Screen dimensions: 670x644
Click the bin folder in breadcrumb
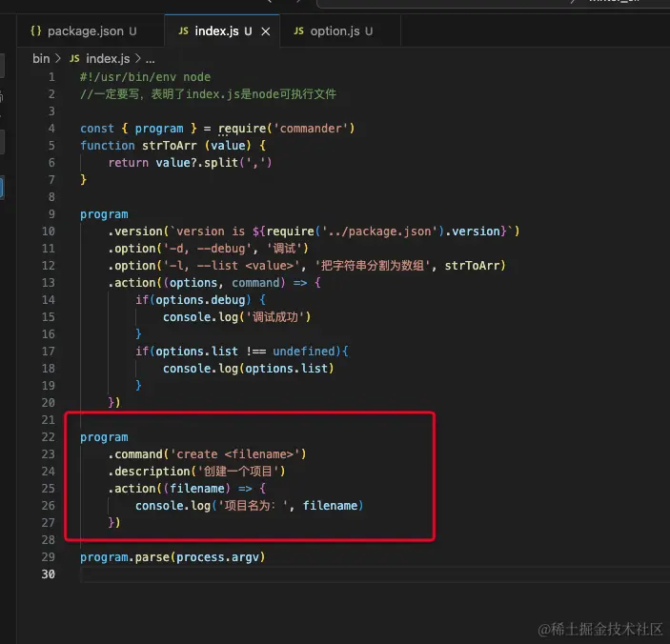coord(41,58)
